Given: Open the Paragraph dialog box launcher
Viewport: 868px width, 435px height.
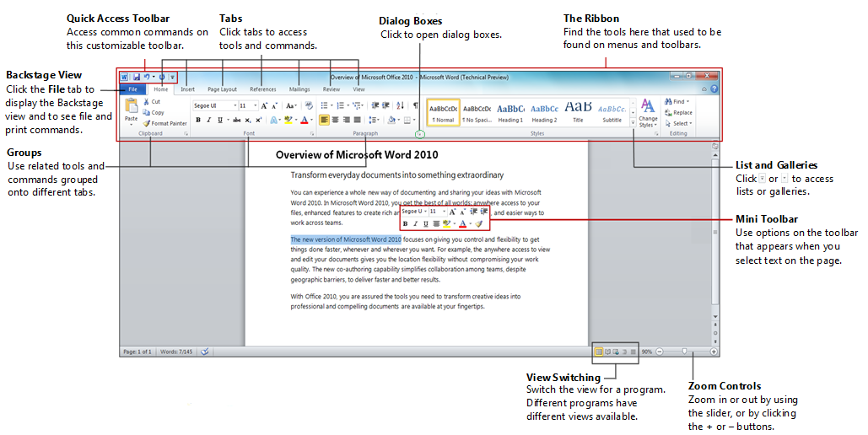Looking at the screenshot, I should pos(419,134).
